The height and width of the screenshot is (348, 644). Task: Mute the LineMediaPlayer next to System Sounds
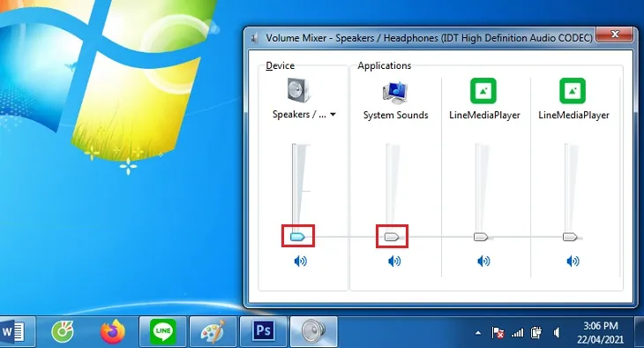483,261
